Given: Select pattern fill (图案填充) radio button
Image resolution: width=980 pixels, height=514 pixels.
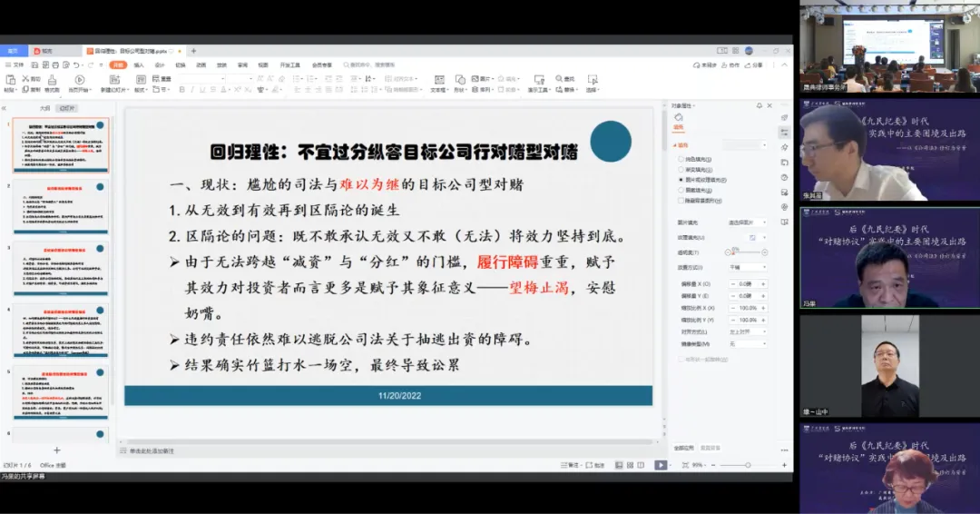Looking at the screenshot, I should pos(681,190).
